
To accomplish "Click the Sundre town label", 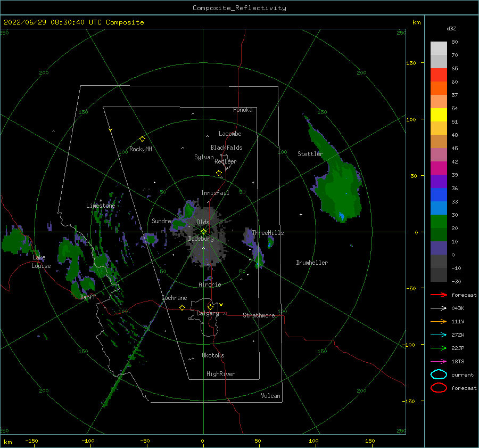I will click(x=161, y=221).
